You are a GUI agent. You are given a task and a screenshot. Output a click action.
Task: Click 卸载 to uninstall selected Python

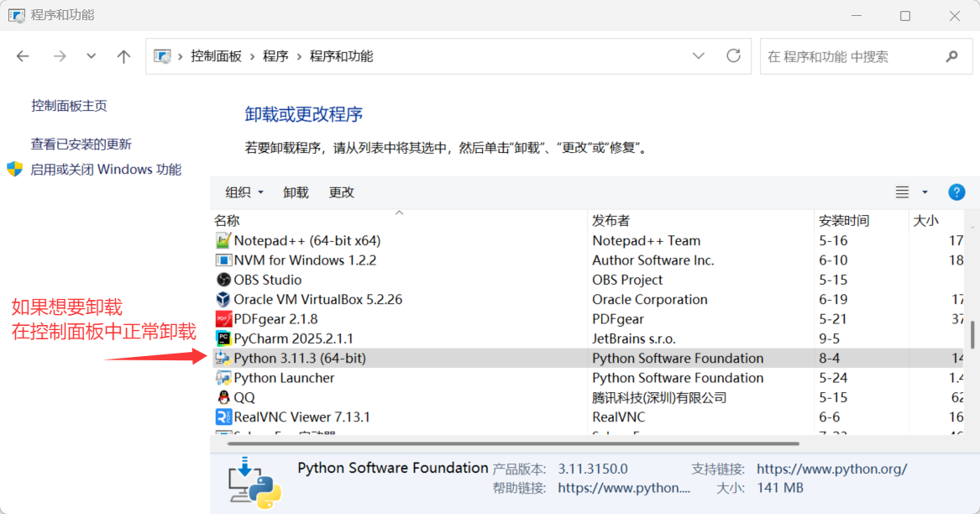296,191
